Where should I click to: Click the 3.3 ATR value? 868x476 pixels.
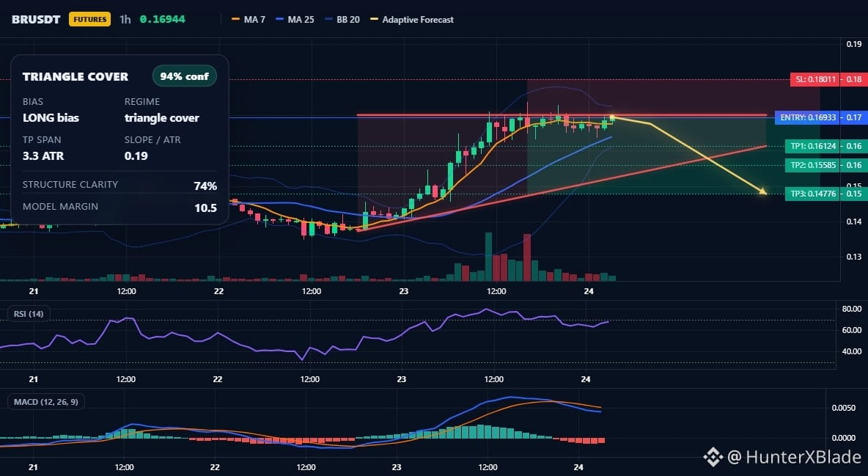(43, 155)
